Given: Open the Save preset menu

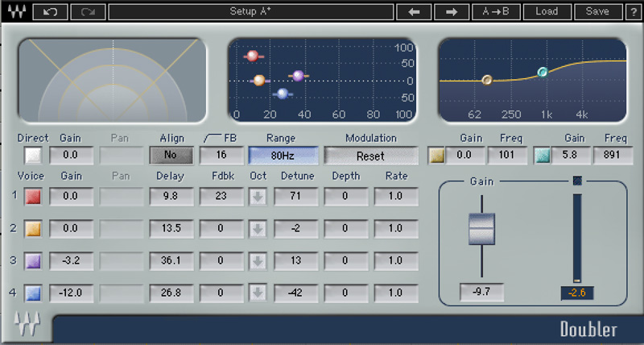Looking at the screenshot, I should [598, 12].
